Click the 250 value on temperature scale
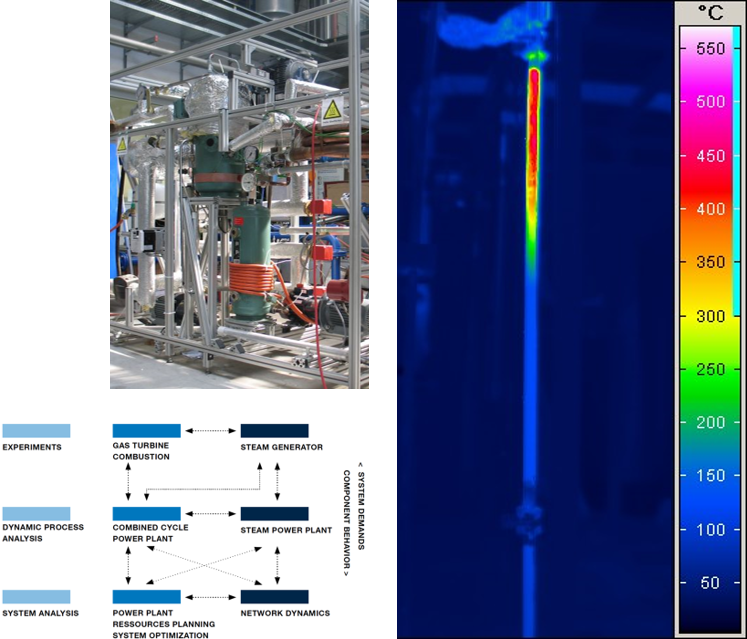 710,369
